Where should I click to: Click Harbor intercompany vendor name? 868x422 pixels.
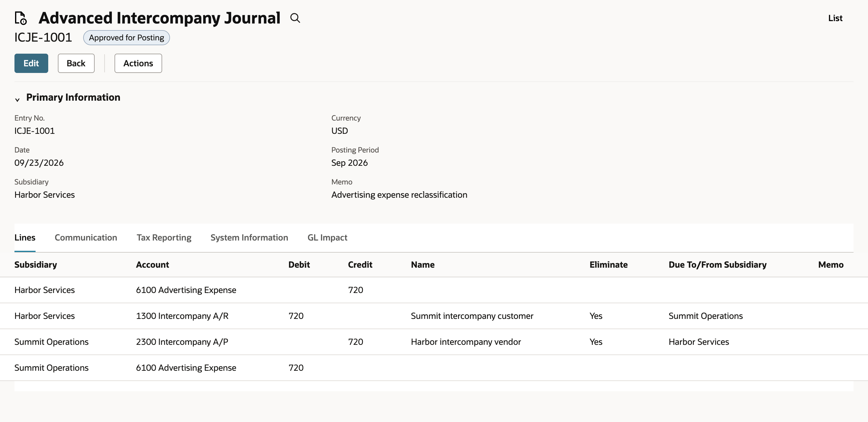pyautogui.click(x=466, y=342)
